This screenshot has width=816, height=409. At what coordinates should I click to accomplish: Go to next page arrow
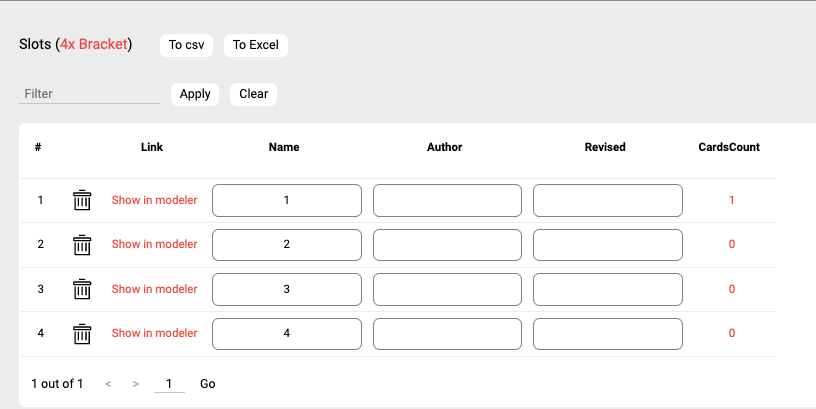[x=135, y=384]
